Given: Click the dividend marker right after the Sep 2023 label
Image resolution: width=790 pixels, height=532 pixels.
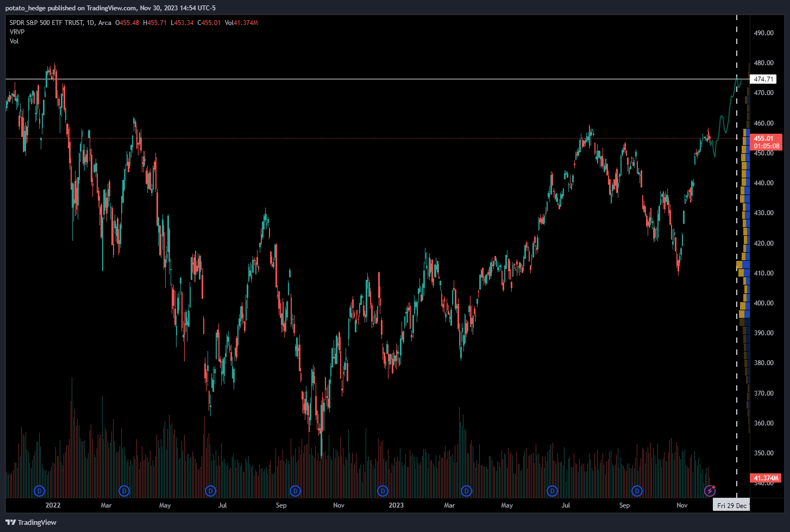Looking at the screenshot, I should pyautogui.click(x=637, y=491).
